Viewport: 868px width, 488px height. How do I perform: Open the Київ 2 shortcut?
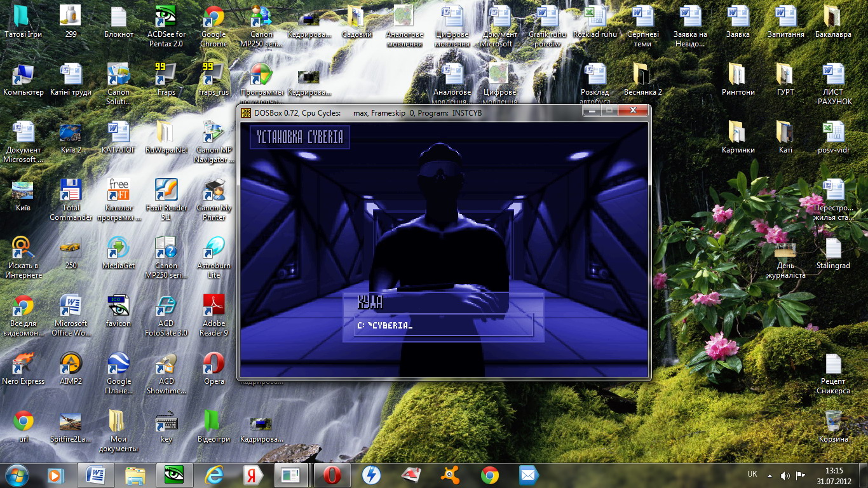click(71, 137)
